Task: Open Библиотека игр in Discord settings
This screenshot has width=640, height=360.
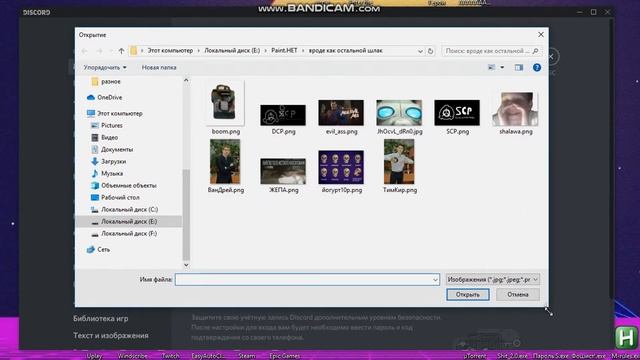Action: 100,319
